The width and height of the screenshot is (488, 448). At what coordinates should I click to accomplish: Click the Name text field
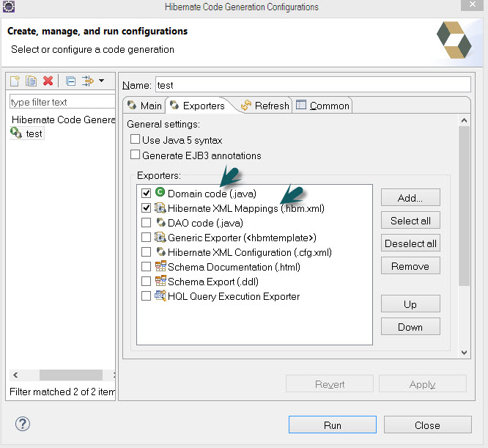313,85
